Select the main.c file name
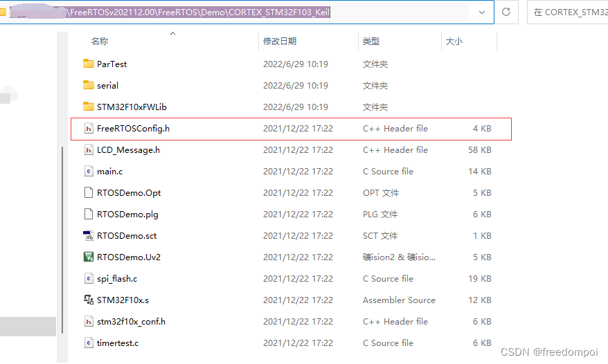The width and height of the screenshot is (608, 364). (x=109, y=172)
